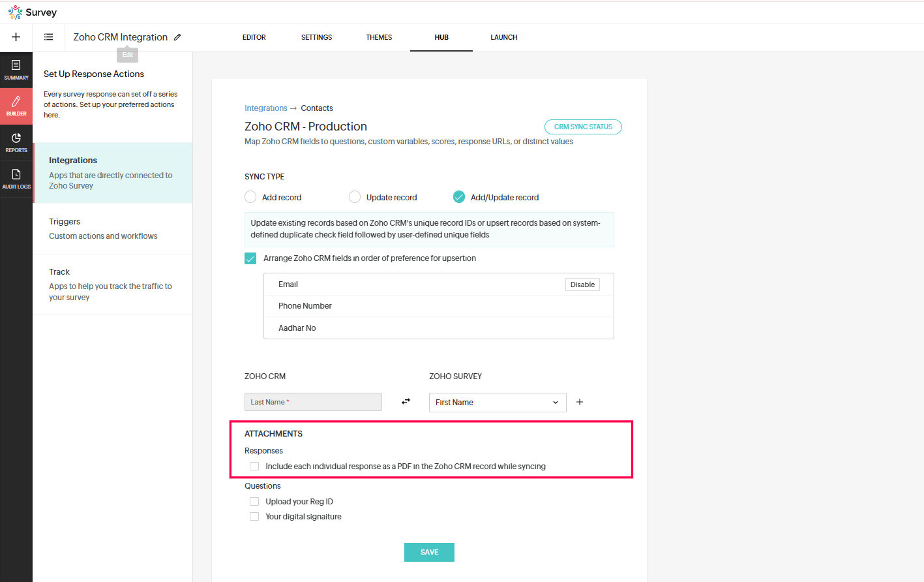The height and width of the screenshot is (582, 924).
Task: Switch to the Settings tab
Action: [x=316, y=37]
